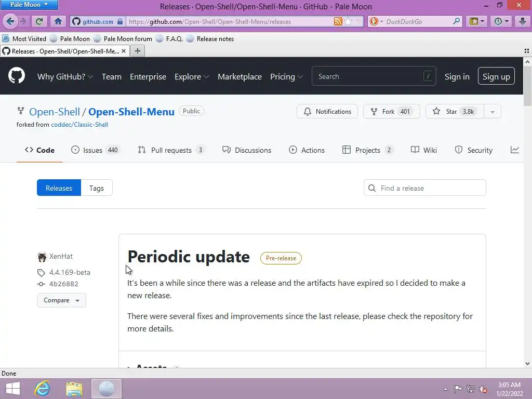Open the list-all-tabs grid icon
The width and height of the screenshot is (532, 399).
tap(527, 51)
